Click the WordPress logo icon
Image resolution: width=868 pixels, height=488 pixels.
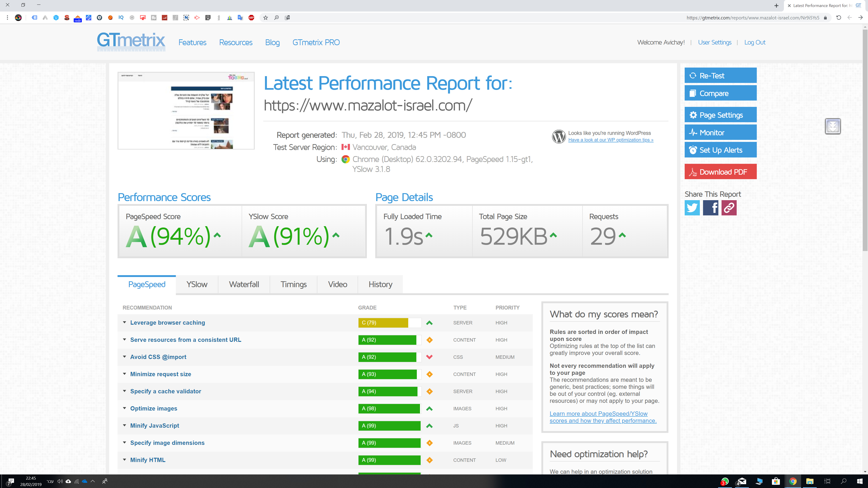click(x=559, y=136)
